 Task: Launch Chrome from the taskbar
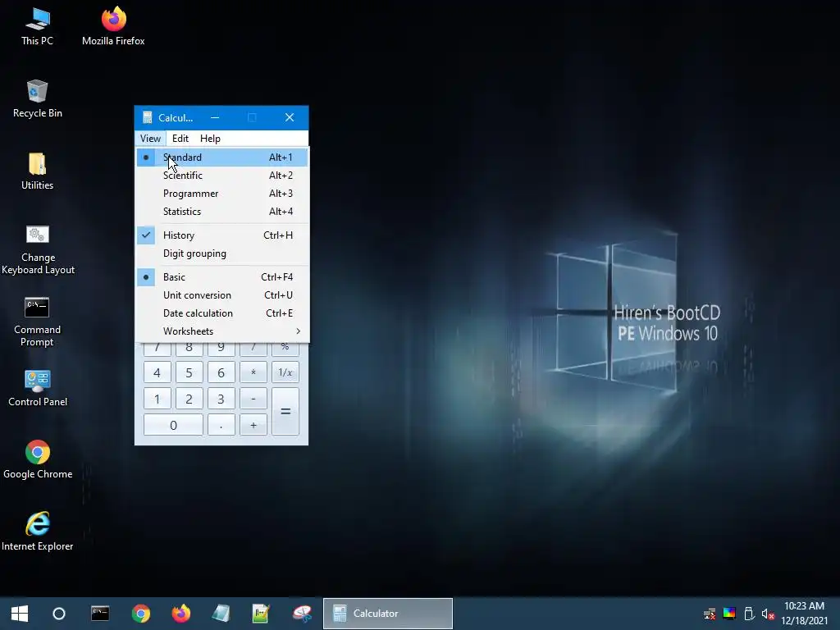141,614
